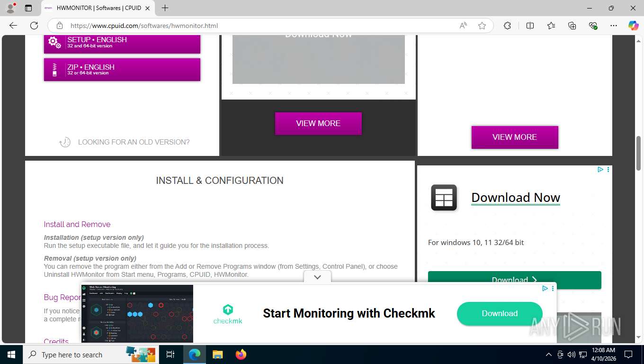Viewport: 644px width, 364px height.
Task: Open Task View on the taskbar
Action: (x=170, y=355)
